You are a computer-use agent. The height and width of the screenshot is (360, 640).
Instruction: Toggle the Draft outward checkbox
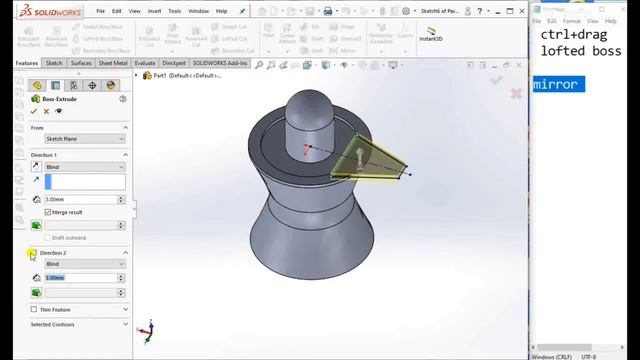coord(48,238)
